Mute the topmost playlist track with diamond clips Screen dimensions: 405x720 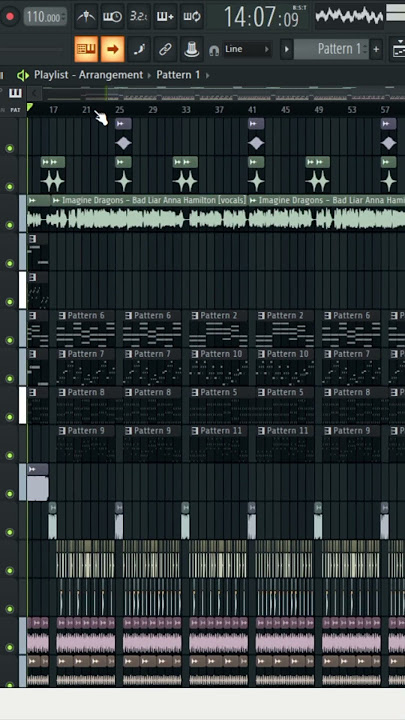click(9, 148)
